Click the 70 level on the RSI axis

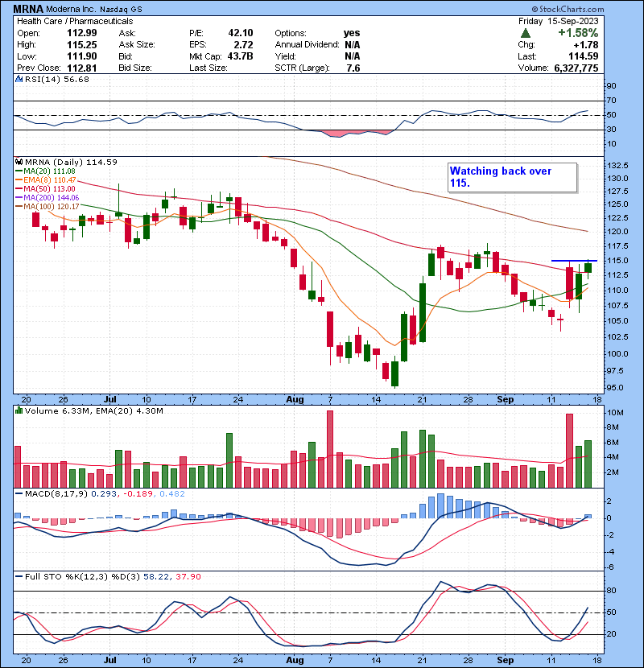611,101
